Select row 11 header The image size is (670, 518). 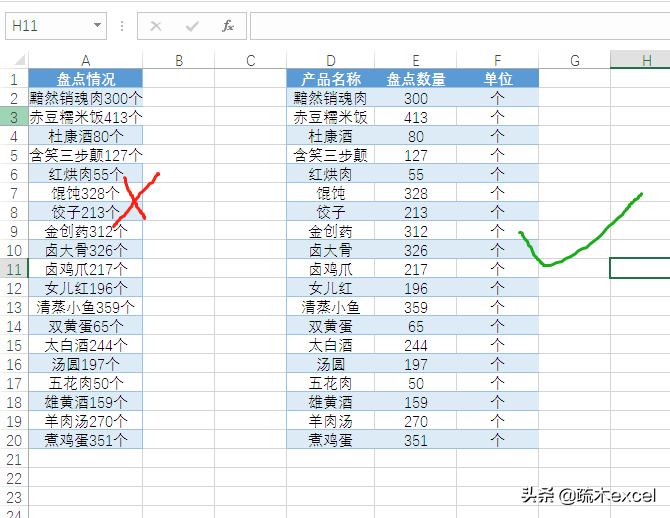[x=14, y=269]
